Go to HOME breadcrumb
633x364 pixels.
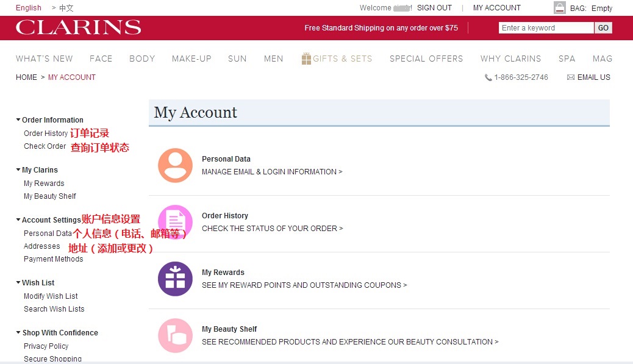(x=26, y=77)
